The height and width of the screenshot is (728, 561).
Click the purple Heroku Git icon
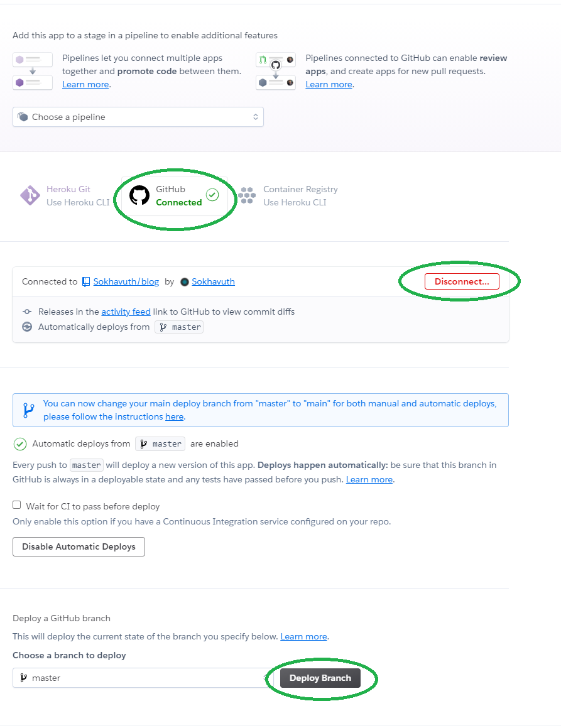click(30, 195)
